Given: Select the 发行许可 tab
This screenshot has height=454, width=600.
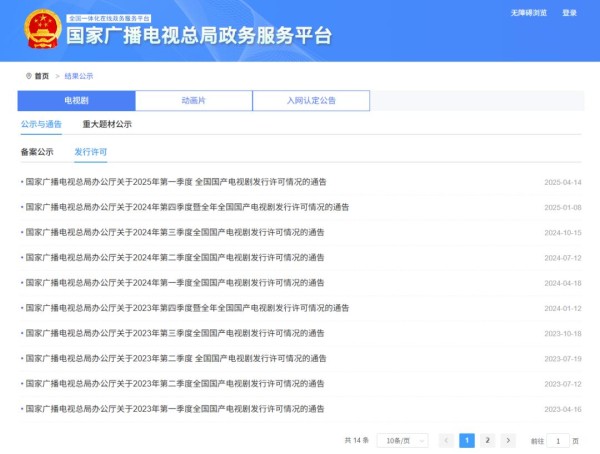Looking at the screenshot, I should (91, 152).
